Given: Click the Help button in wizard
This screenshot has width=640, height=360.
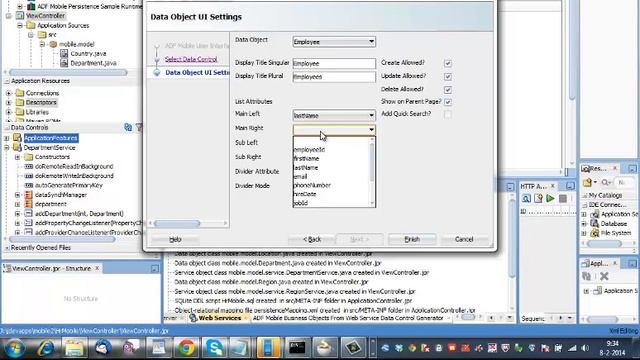Looking at the screenshot, I should [175, 240].
